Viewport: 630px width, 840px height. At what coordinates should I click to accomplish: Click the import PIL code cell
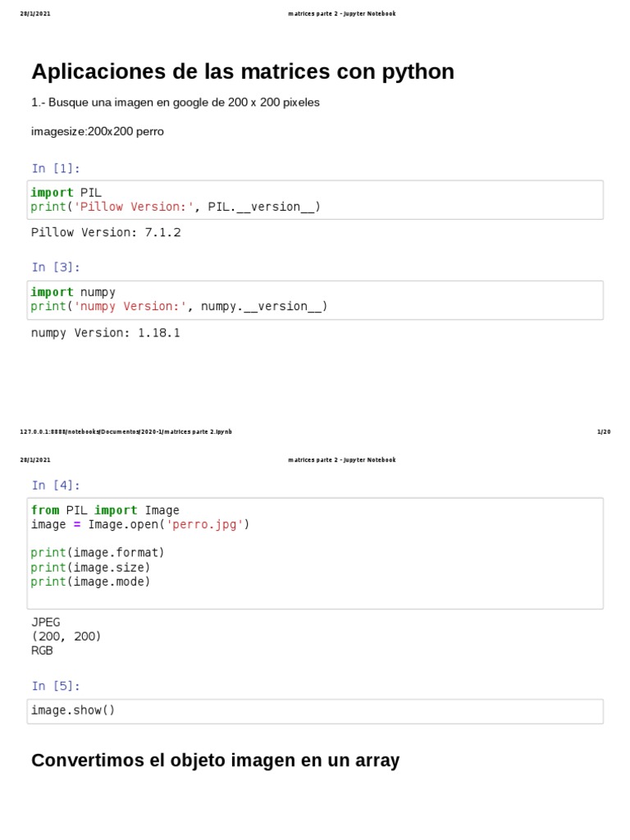(x=315, y=200)
